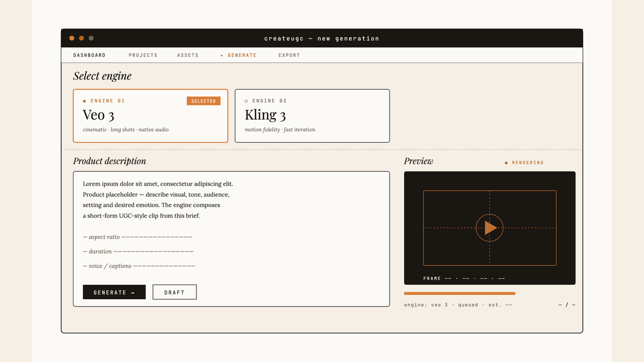This screenshot has height=362, width=644.
Task: Select the Generate tab
Action: click(x=239, y=55)
